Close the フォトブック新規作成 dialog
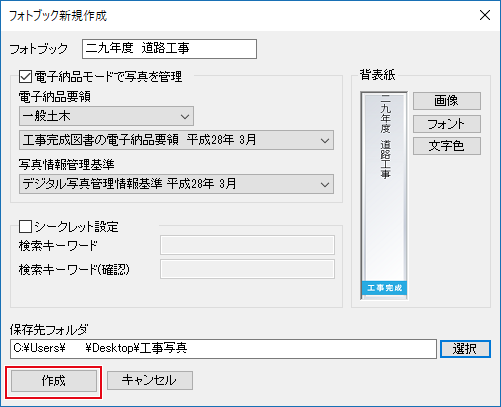Viewport: 501px width, 407px height. point(485,15)
